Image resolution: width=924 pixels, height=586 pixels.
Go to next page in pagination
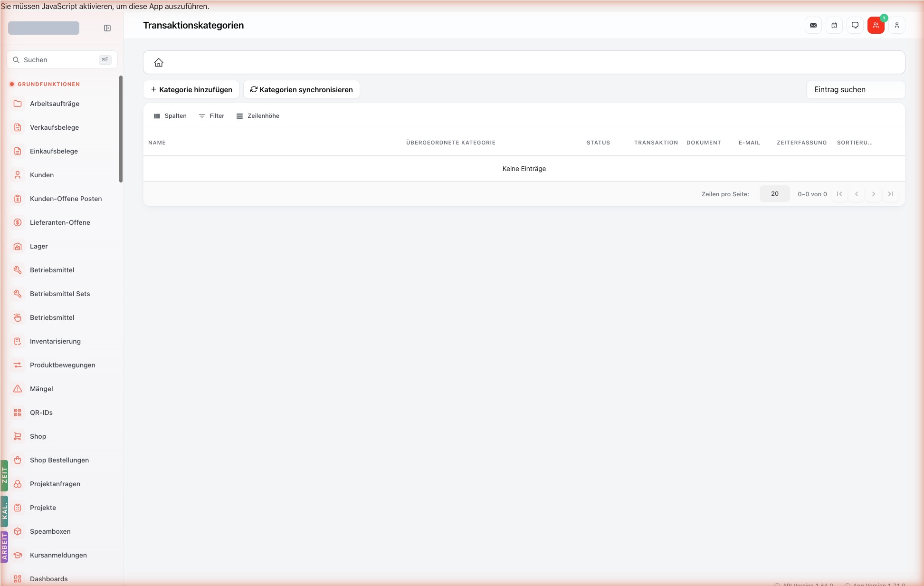pos(874,194)
